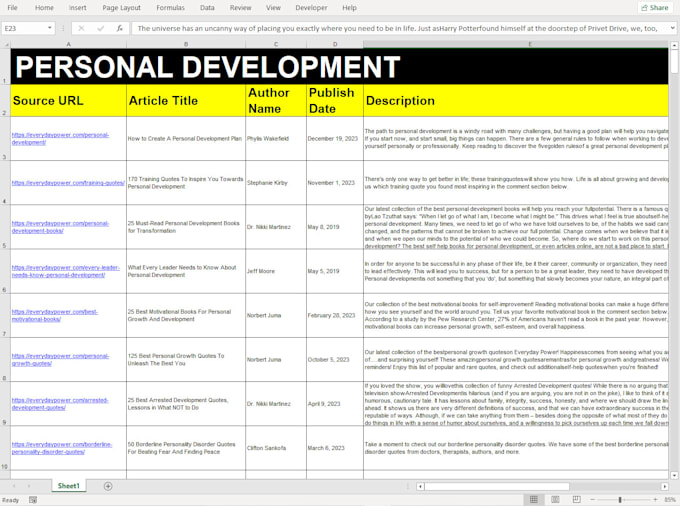
Task: Select the author cell Stephanie Kirby
Action: pyautogui.click(x=275, y=183)
